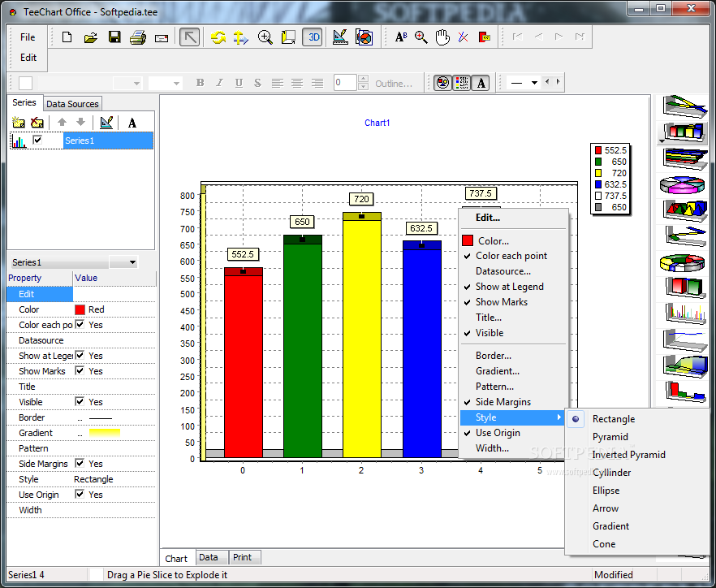Image resolution: width=716 pixels, height=588 pixels.
Task: Move series up with arrow icon
Action: [x=62, y=122]
